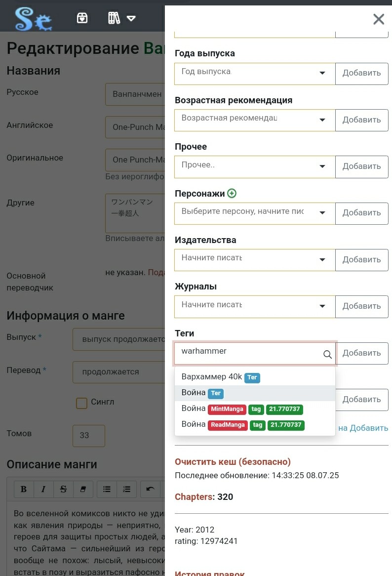Viewport: 392px width, 576px height.
Task: Click Очистить кеш (безопасно) link
Action: [x=233, y=461]
